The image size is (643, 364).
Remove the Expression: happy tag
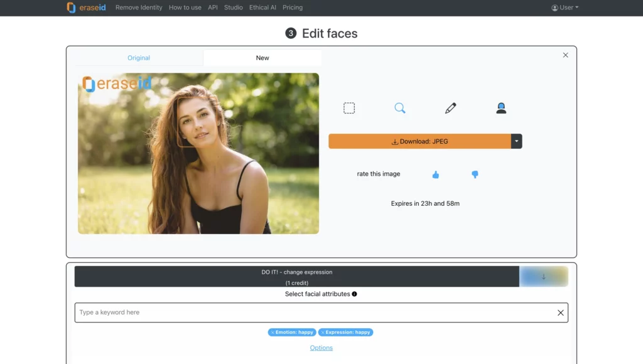(x=322, y=332)
